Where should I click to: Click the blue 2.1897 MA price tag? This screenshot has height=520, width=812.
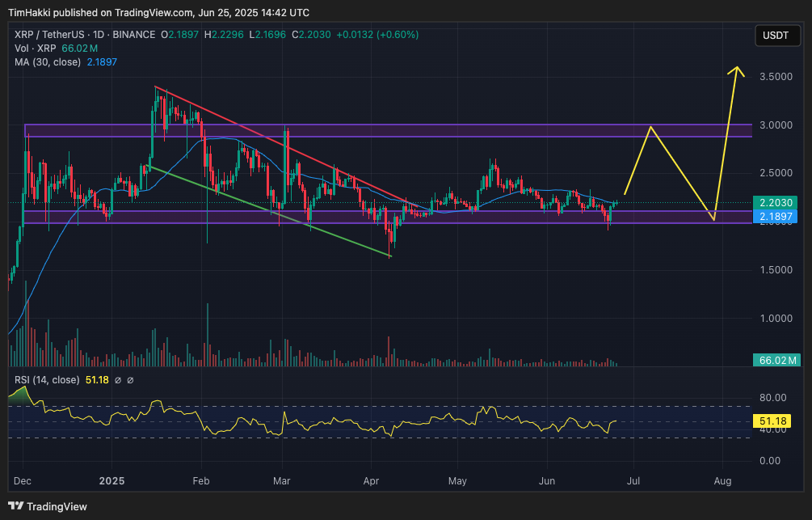point(775,216)
